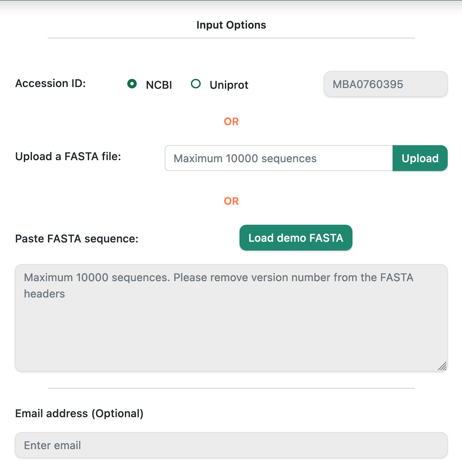
Task: Click the OR text above Paste FASTA
Action: click(231, 201)
